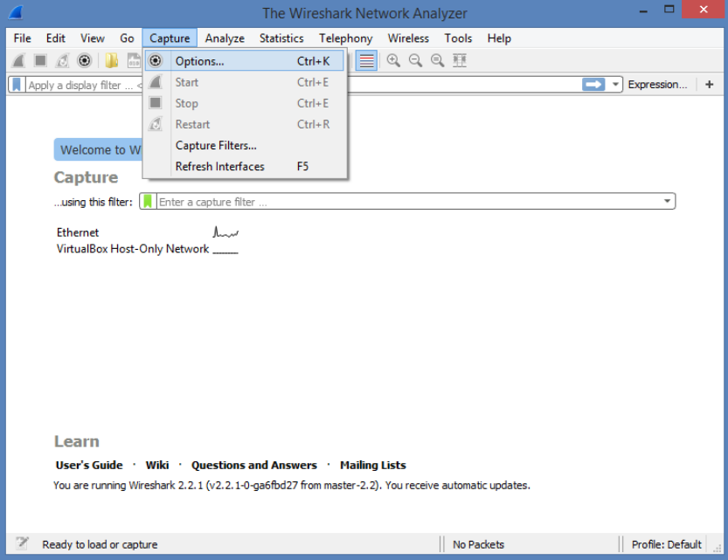
Task: Open capture options from the toolbar gear icon
Action: tap(84, 61)
